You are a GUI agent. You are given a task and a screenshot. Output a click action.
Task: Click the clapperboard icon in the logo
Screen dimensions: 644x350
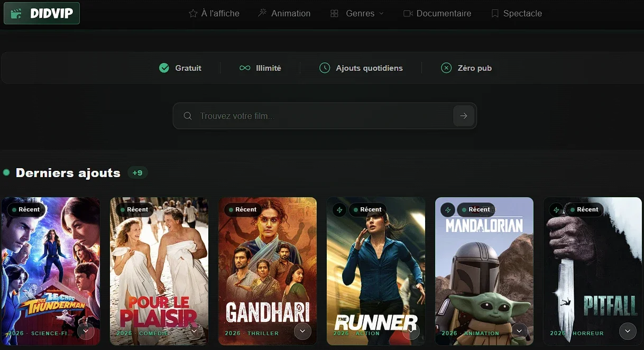(16, 13)
